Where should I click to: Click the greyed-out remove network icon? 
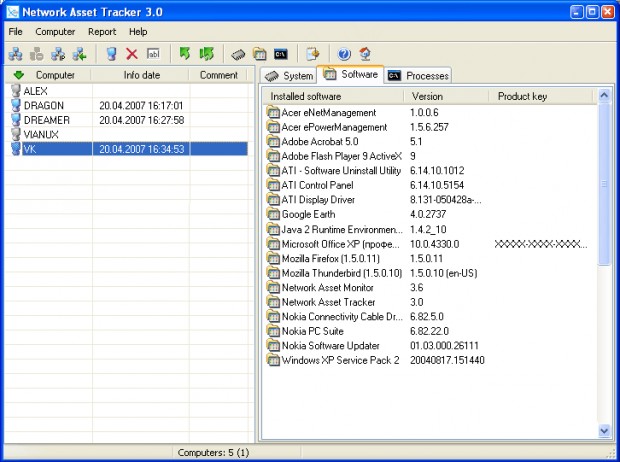[37, 54]
